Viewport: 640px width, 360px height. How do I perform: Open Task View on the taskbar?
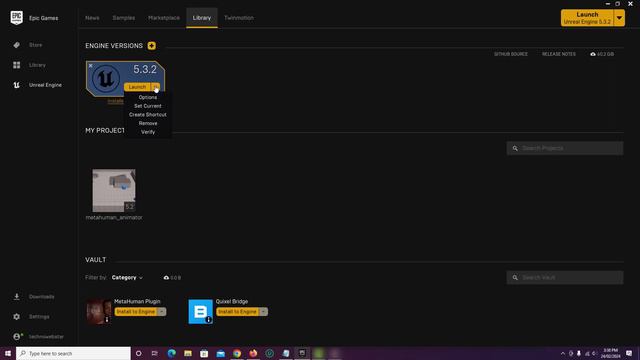click(x=155, y=353)
